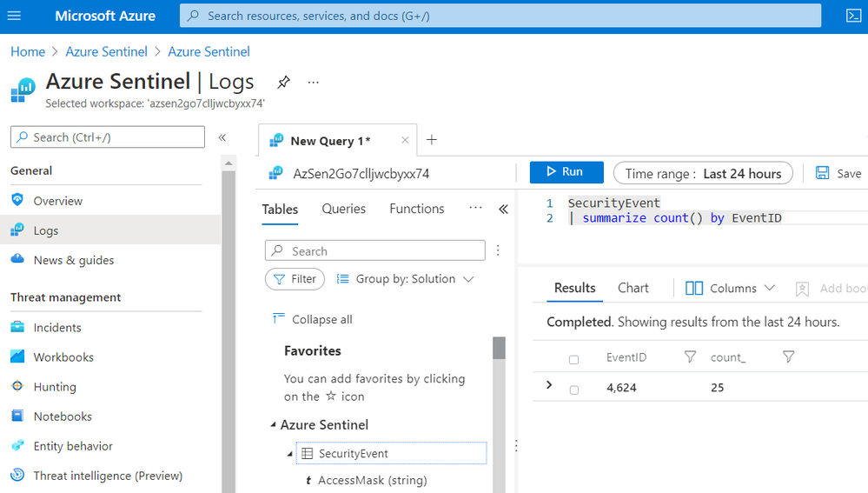Open table search options menu
The height and width of the screenshot is (493, 868).
[x=498, y=250]
